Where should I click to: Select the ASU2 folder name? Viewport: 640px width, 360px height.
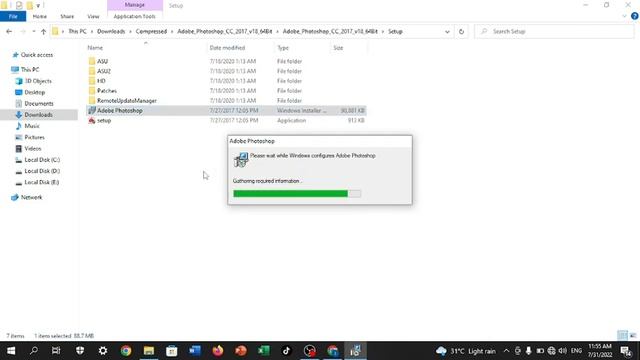(104, 71)
